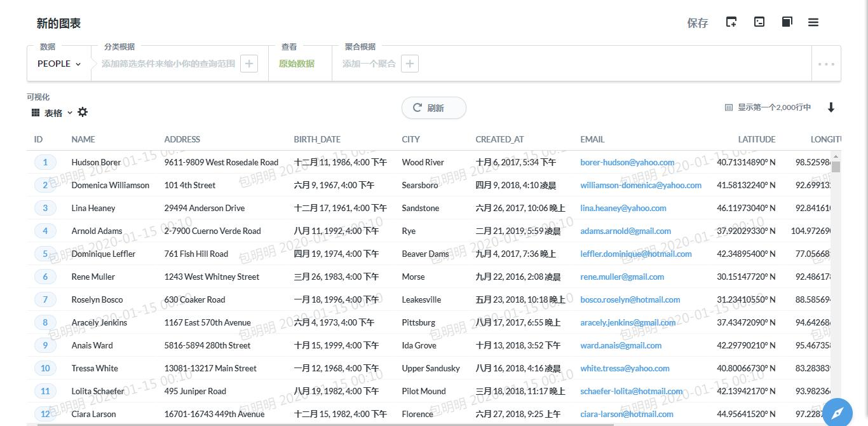
Task: Add a filter with plus icon
Action: 249,64
